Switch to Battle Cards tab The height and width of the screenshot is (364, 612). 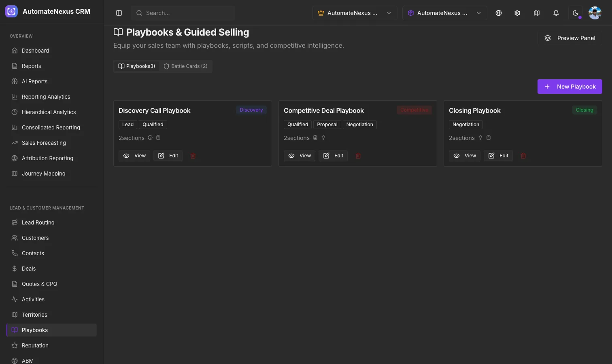pyautogui.click(x=185, y=66)
